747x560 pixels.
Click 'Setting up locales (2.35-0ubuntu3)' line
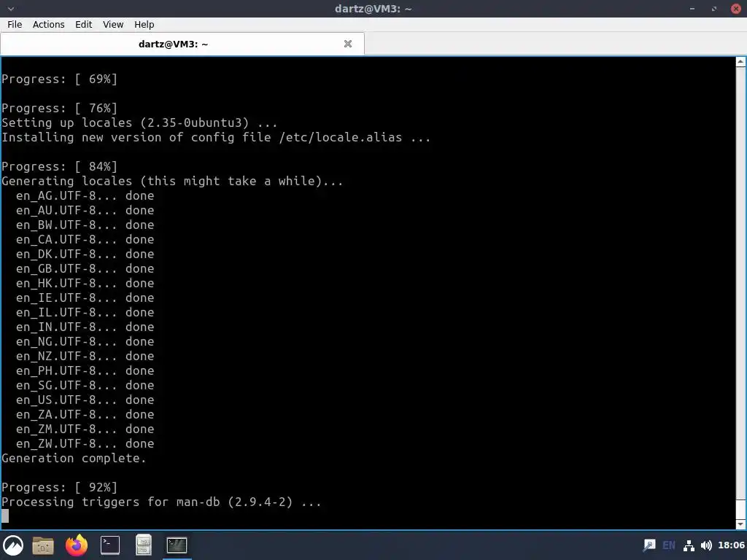139,122
